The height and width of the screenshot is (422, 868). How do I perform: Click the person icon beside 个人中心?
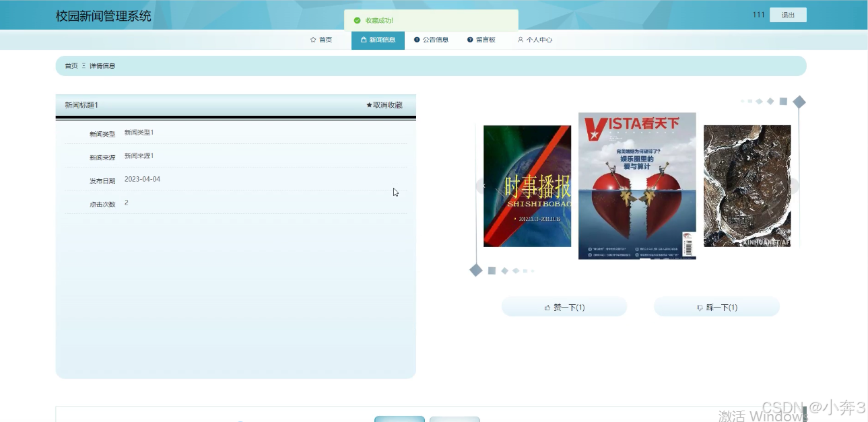pos(521,40)
